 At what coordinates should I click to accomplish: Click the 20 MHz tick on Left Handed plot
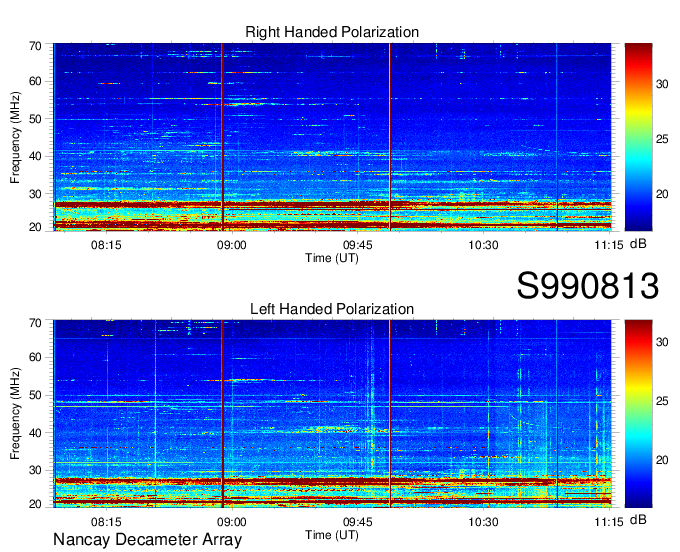tap(35, 504)
